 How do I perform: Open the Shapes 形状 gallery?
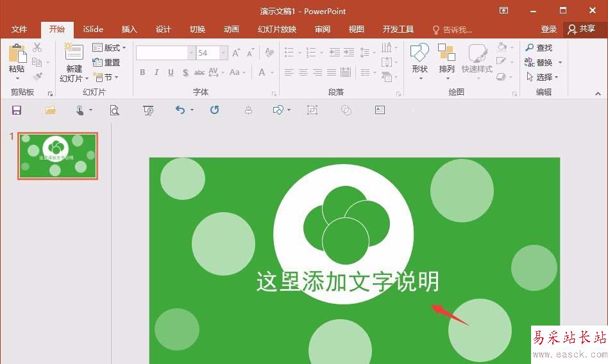419,62
